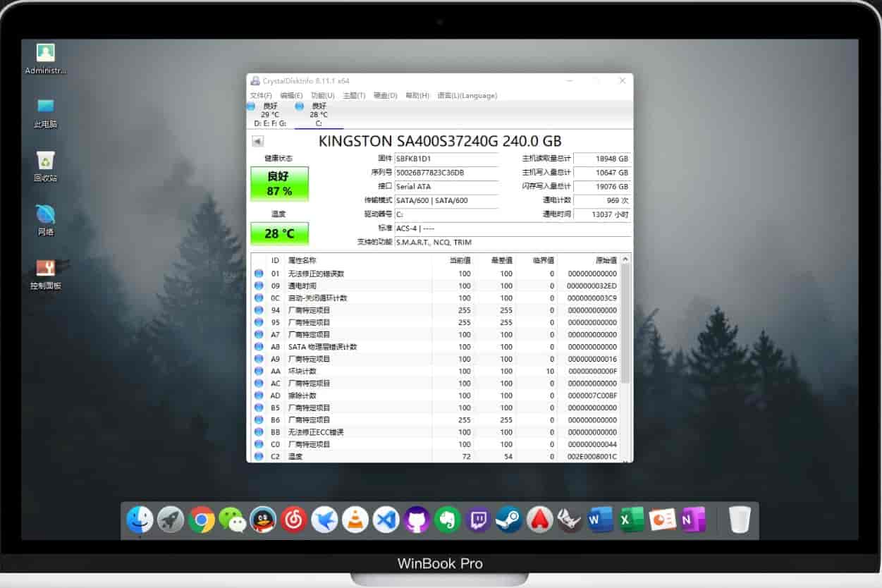Launch Google Chrome from the dock
This screenshot has height=588, width=882.
(x=202, y=520)
